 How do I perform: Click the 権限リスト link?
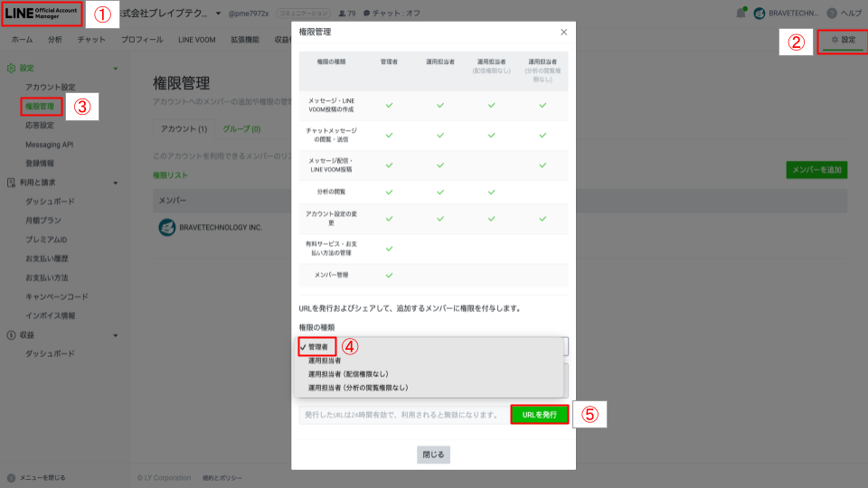coord(171,175)
